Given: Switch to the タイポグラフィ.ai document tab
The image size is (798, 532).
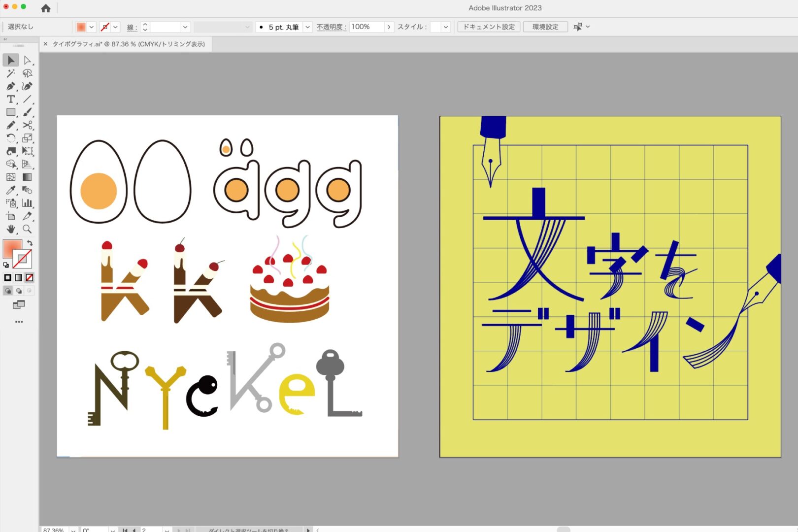Looking at the screenshot, I should [128, 44].
